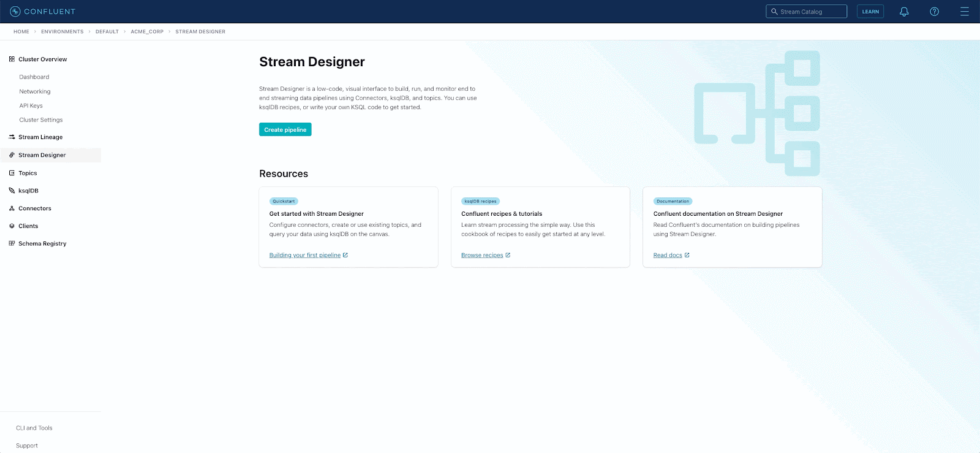This screenshot has width=980, height=453.
Task: Click the Cluster Overview grid icon
Action: coord(12,59)
